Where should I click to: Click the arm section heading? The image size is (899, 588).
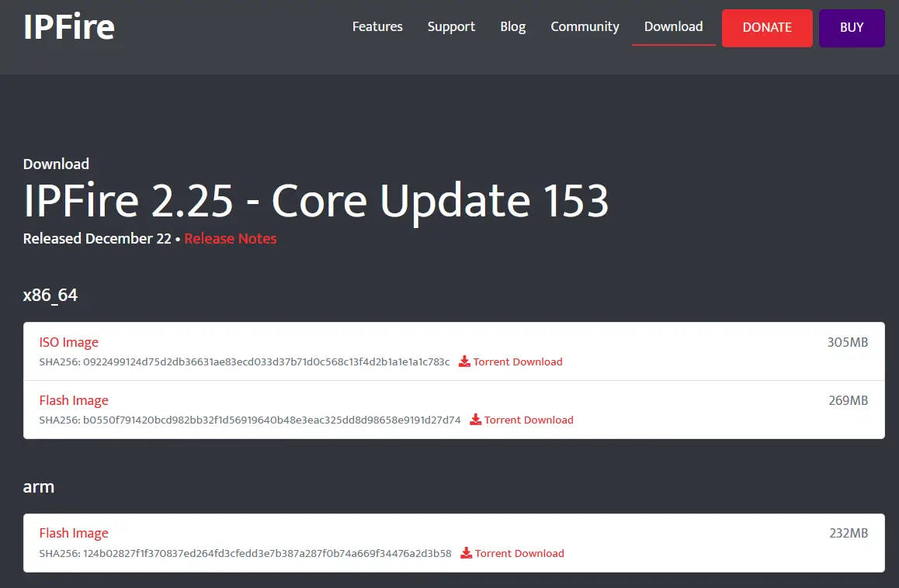38,486
